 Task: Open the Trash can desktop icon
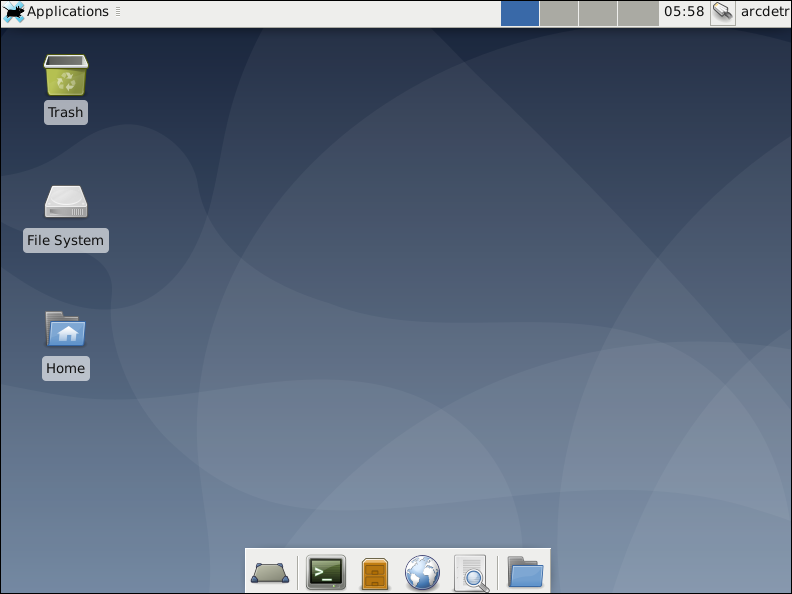[x=66, y=76]
